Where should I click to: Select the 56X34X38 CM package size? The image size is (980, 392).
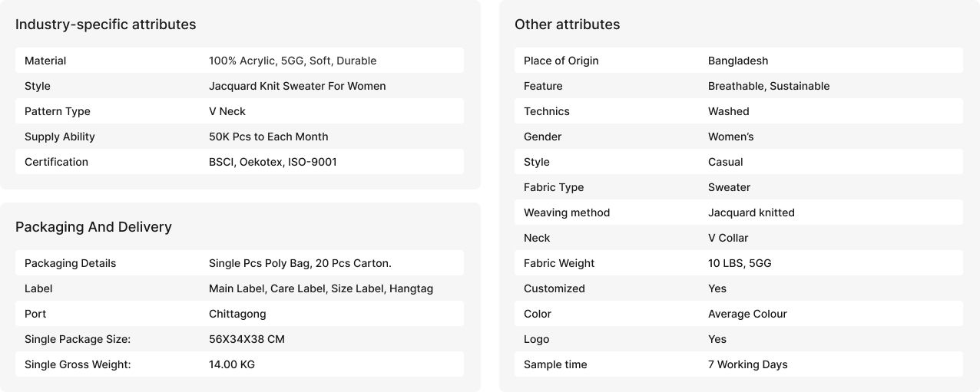(247, 339)
